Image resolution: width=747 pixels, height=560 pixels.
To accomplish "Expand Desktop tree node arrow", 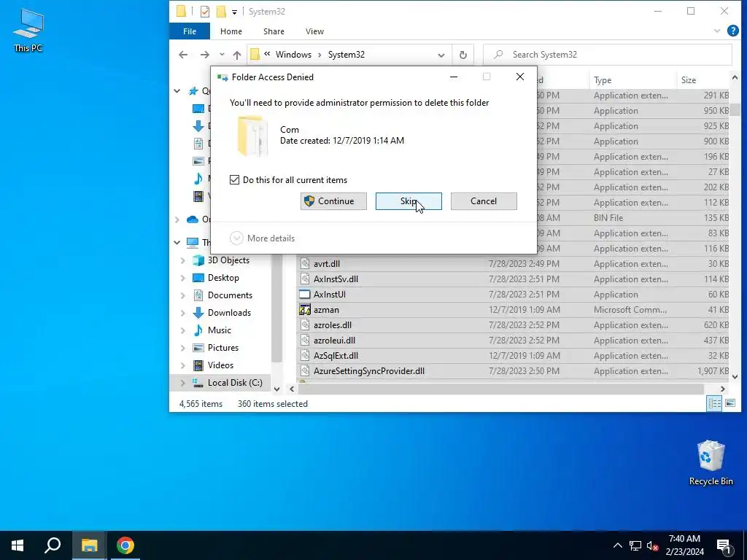I will [183, 278].
